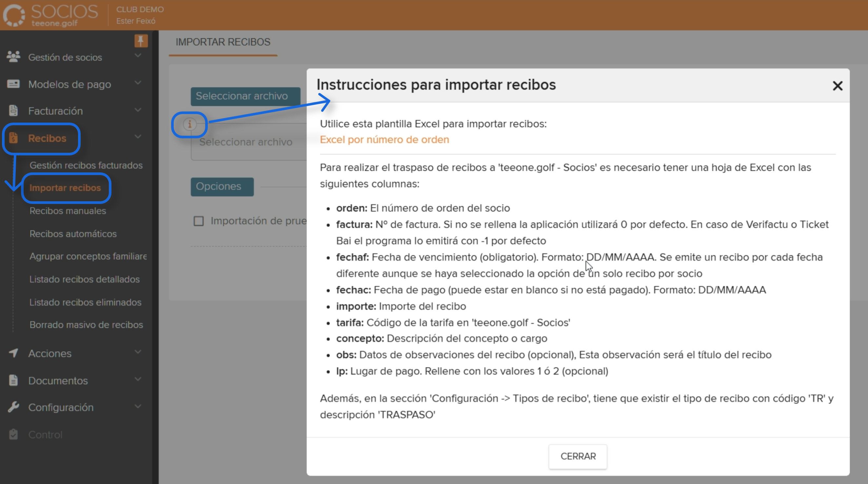Open Listado recibos detallados
This screenshot has height=484, width=868.
(84, 279)
